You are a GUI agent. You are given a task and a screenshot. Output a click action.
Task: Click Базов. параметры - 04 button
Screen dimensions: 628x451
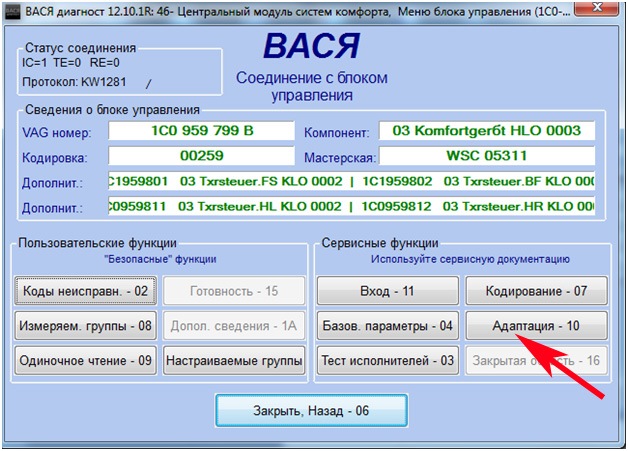point(388,325)
